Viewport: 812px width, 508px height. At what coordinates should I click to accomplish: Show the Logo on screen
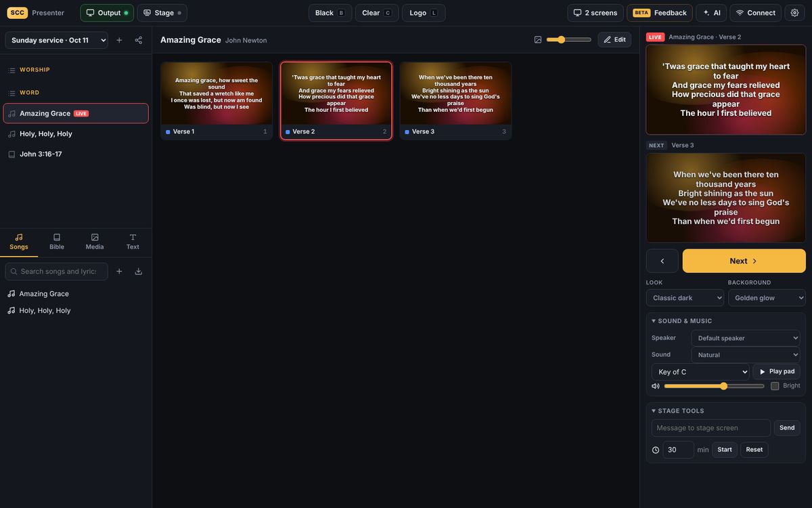click(424, 13)
